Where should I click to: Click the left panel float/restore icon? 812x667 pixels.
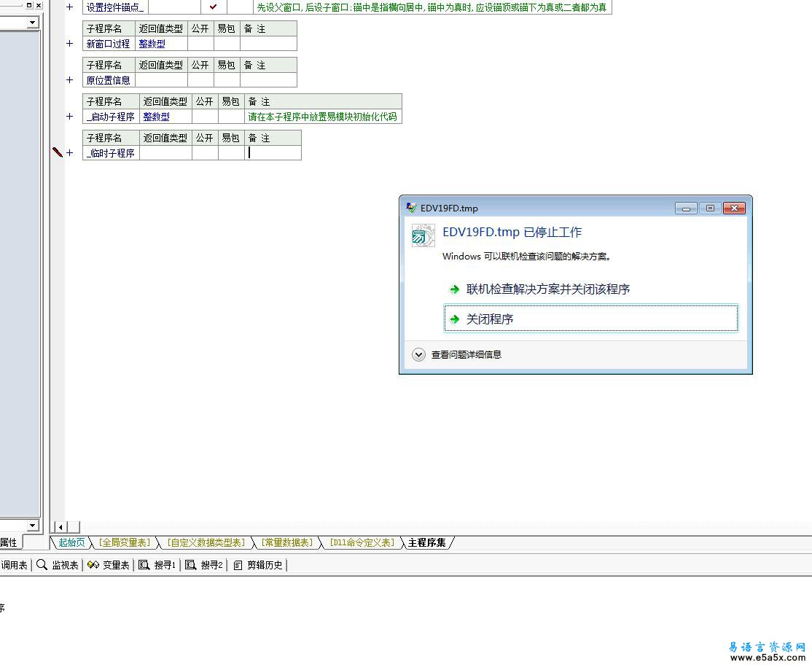pyautogui.click(x=29, y=5)
